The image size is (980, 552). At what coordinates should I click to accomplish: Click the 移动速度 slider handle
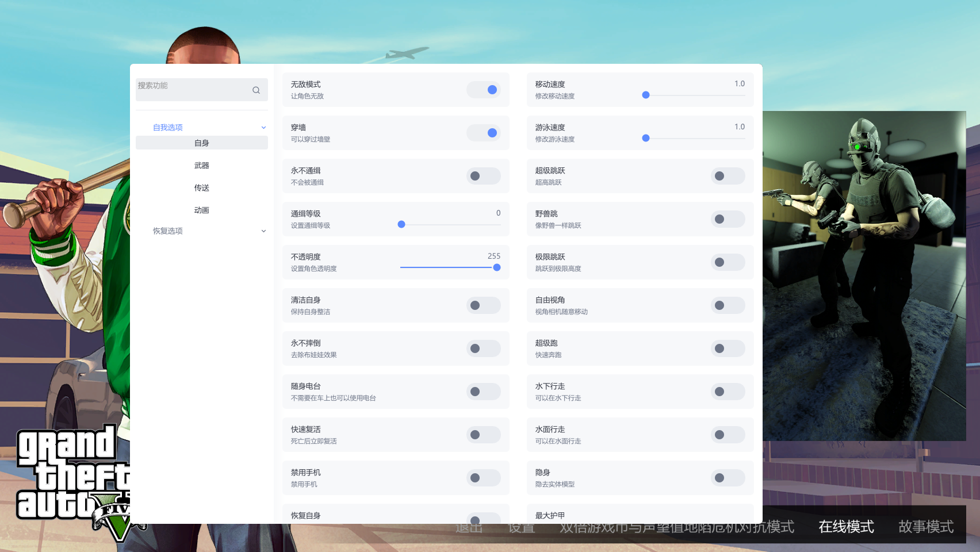click(646, 95)
